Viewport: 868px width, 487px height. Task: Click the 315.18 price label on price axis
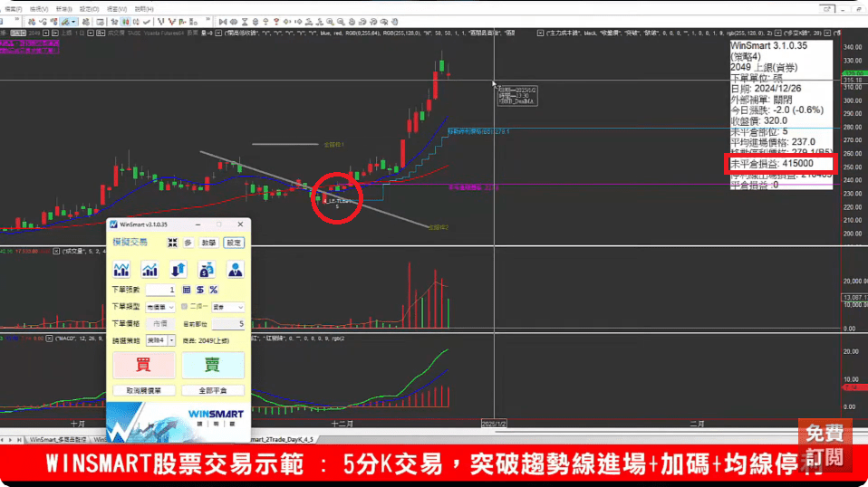(x=854, y=81)
